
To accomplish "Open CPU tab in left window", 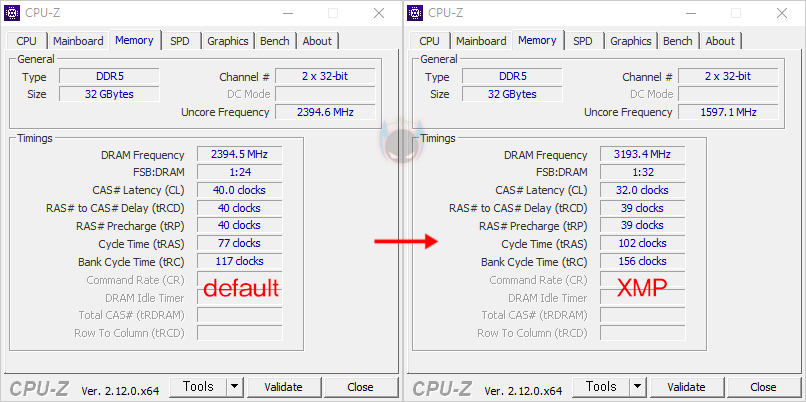I will point(26,41).
